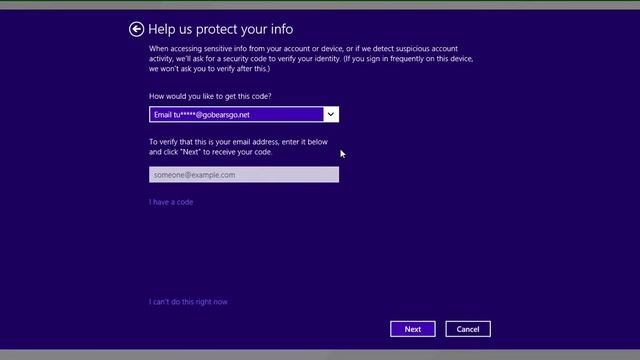Viewport: 640px width, 360px height.
Task: Click the 'When accessing sensitive info' paragraph
Action: pos(311,59)
